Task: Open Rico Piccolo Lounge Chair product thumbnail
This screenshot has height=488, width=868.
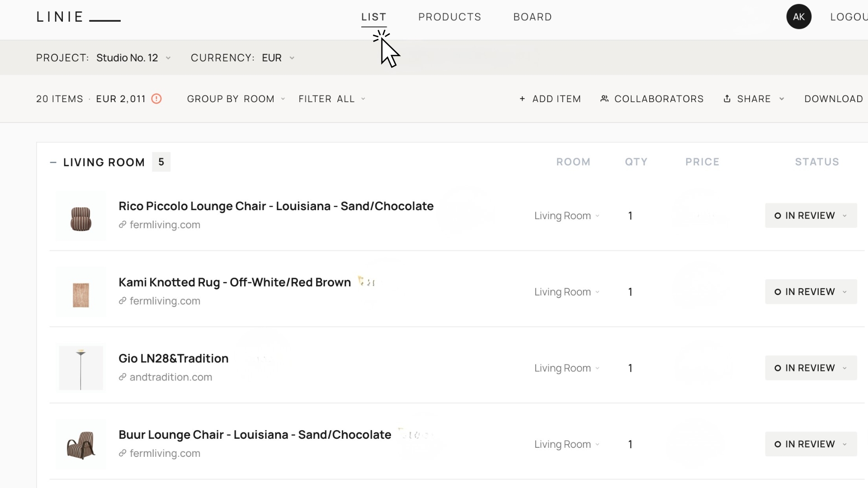Action: point(81,216)
